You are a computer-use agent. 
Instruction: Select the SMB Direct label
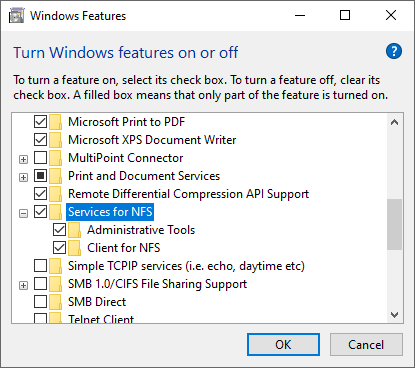click(97, 302)
